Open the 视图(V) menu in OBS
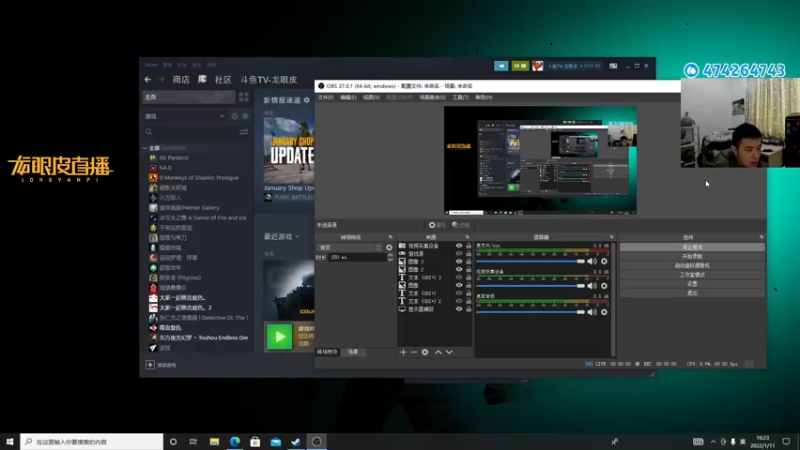This screenshot has width=800, height=450. pyautogui.click(x=371, y=97)
